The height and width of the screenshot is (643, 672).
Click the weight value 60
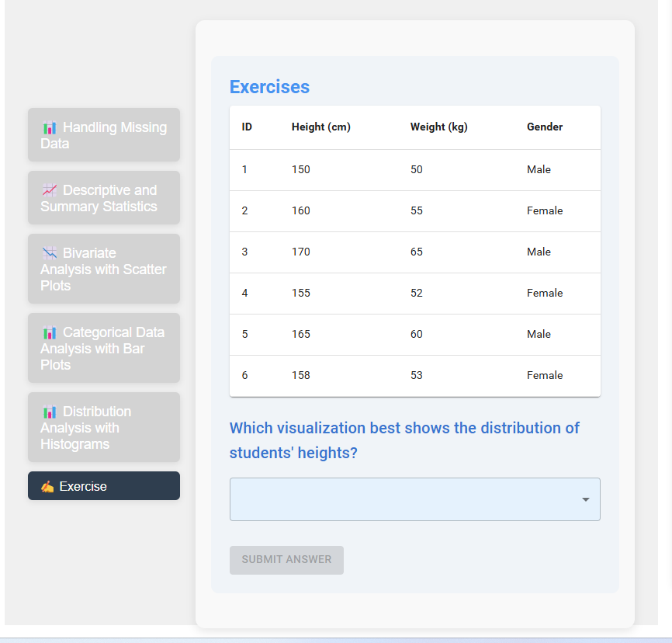417,334
